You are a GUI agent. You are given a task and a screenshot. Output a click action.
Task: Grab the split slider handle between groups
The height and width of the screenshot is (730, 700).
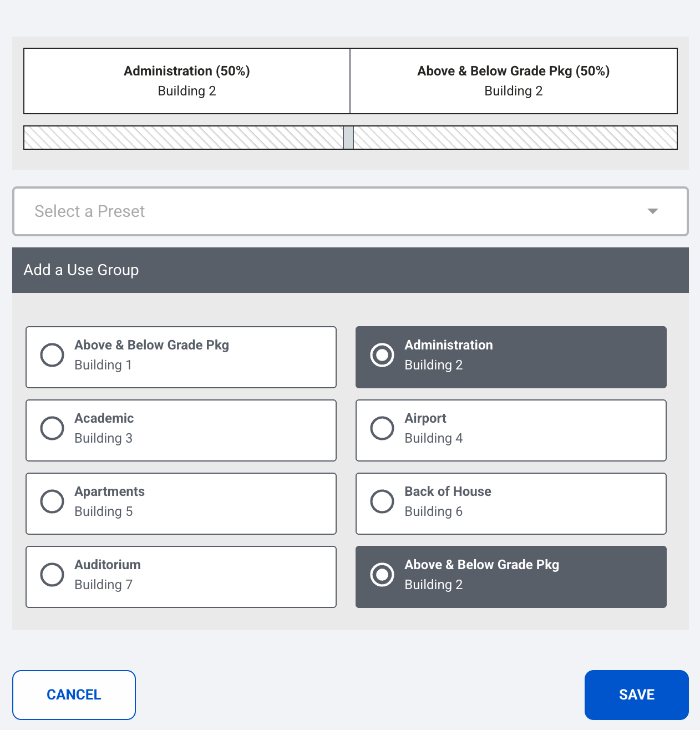click(x=348, y=138)
